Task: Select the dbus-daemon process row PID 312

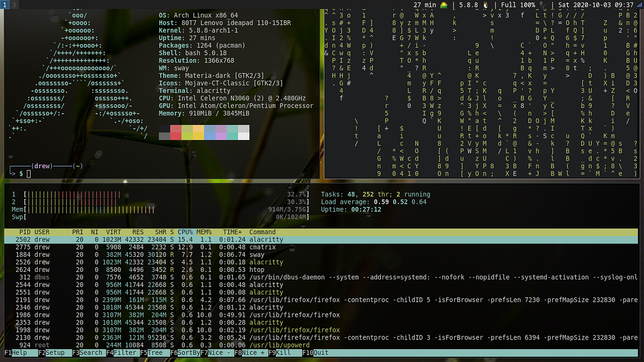Action: 321,277
